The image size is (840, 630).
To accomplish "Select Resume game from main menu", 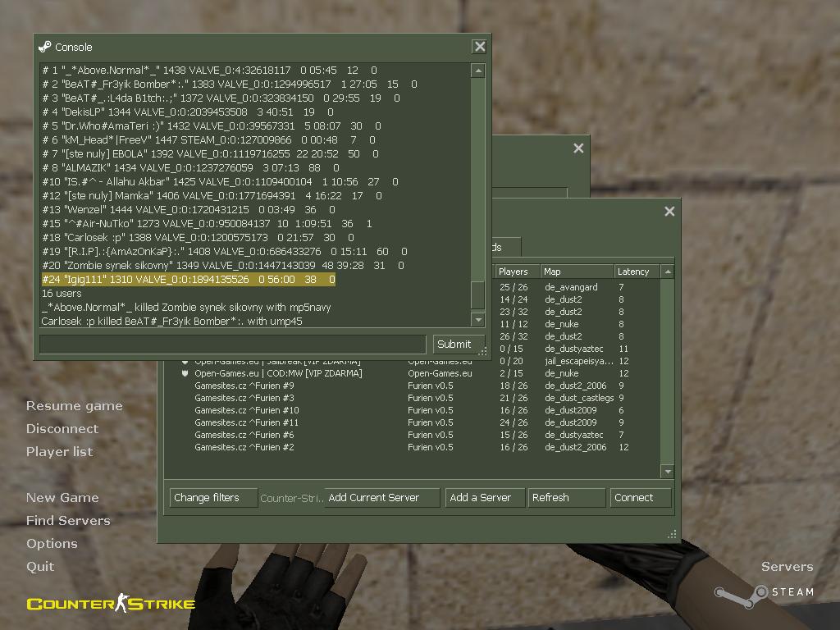I will click(74, 406).
